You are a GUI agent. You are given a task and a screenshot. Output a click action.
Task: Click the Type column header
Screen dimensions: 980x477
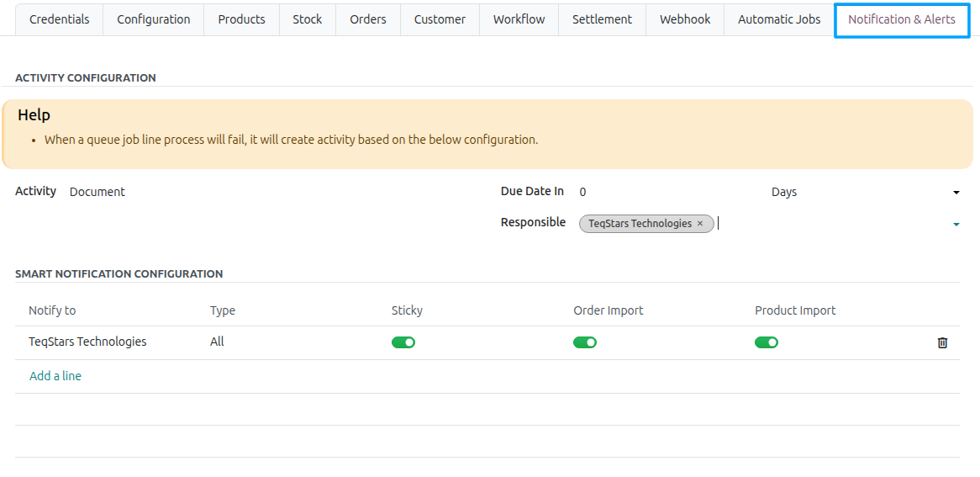pyautogui.click(x=223, y=310)
